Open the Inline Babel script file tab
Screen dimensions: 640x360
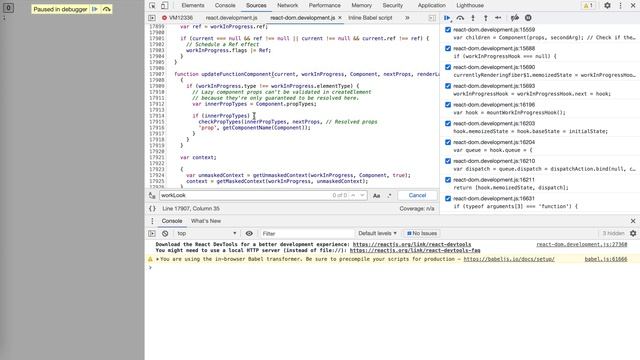coord(370,18)
